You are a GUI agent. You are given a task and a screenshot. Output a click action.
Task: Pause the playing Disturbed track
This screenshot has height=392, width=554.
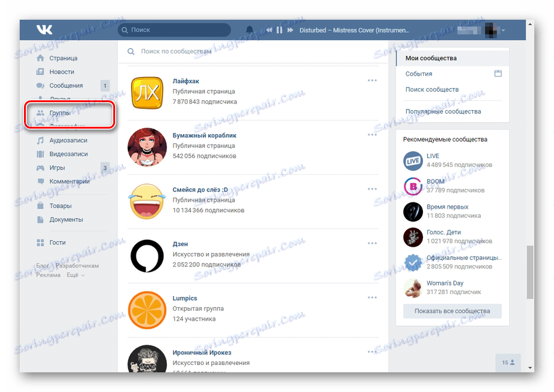279,30
